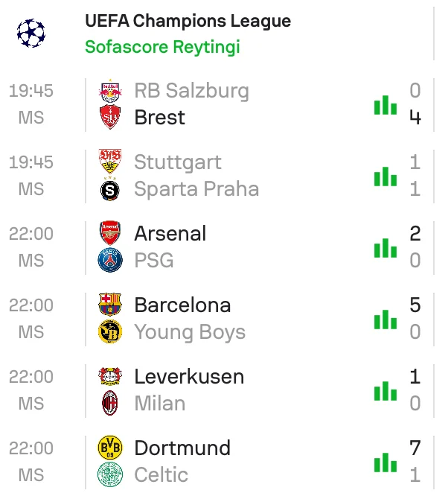
Task: Open stats icon for Leverkusen vs Milan
Action: (385, 391)
